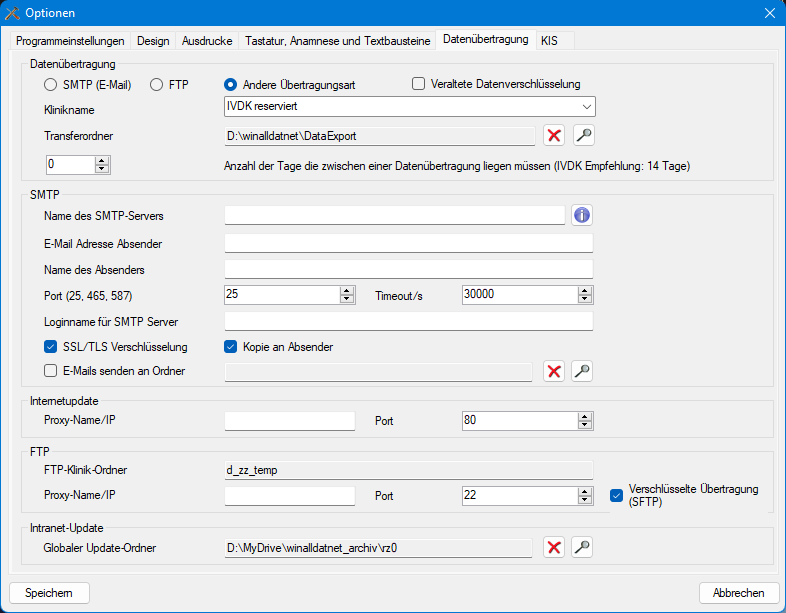Switch to the Programmeinstellungen tab
This screenshot has width=786, height=613.
tap(70, 41)
